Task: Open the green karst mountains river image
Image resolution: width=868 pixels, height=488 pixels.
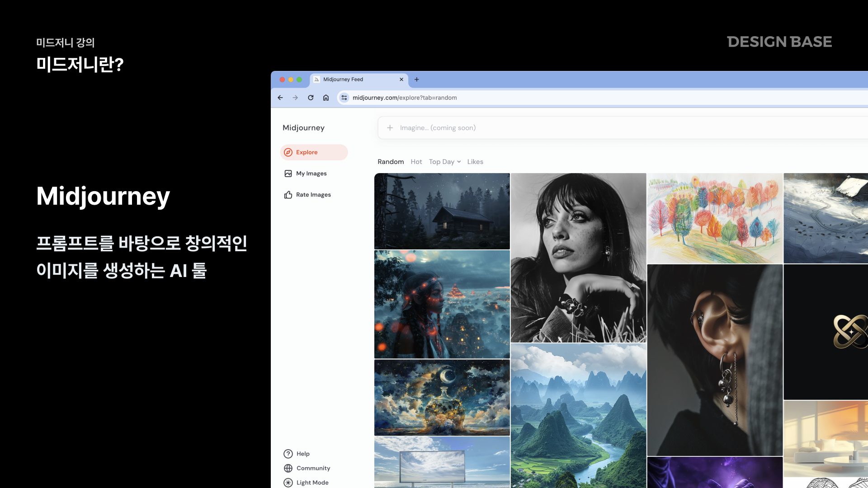Action: pyautogui.click(x=579, y=416)
